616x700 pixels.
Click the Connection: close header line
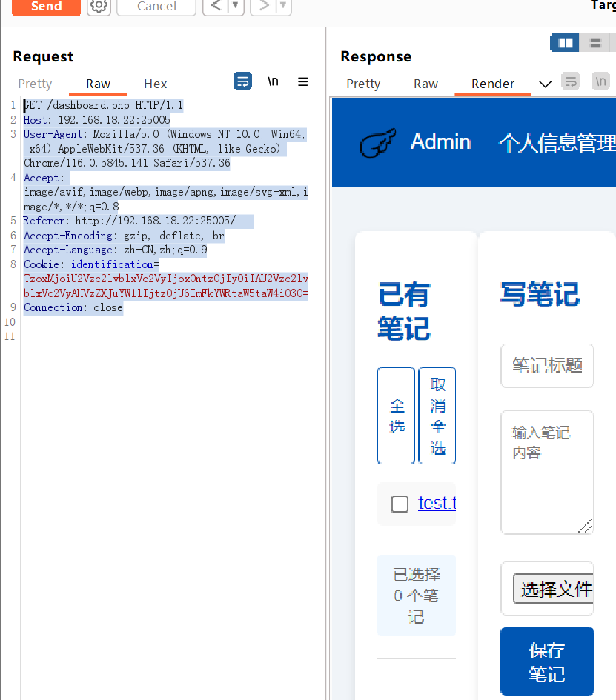coord(73,307)
